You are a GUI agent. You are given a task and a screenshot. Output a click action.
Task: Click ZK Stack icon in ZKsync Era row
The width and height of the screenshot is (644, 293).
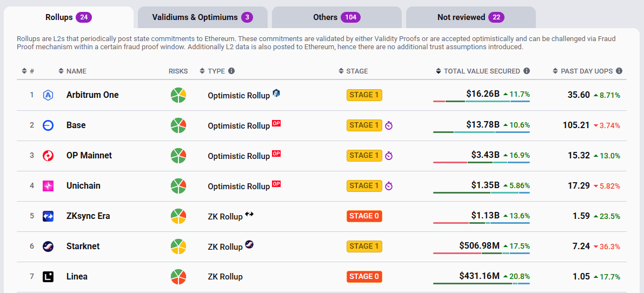click(249, 214)
